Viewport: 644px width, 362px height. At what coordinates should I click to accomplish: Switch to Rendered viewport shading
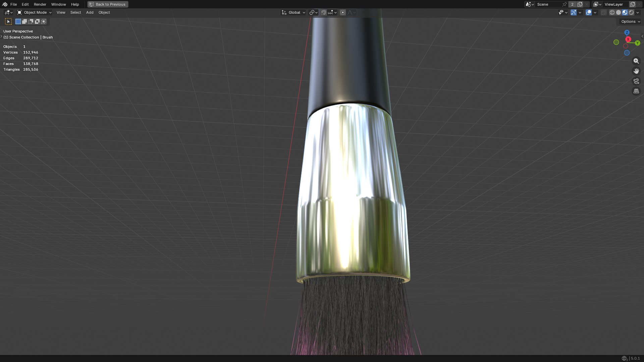pyautogui.click(x=631, y=12)
